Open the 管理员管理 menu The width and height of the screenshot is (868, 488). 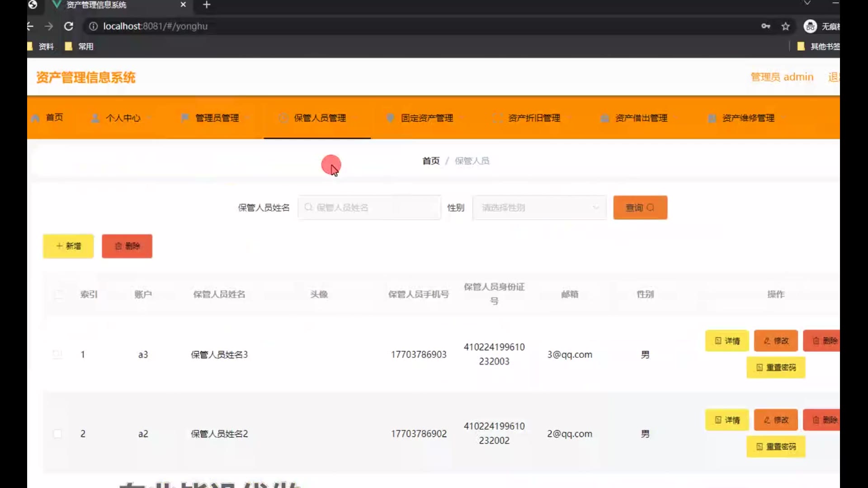click(216, 118)
